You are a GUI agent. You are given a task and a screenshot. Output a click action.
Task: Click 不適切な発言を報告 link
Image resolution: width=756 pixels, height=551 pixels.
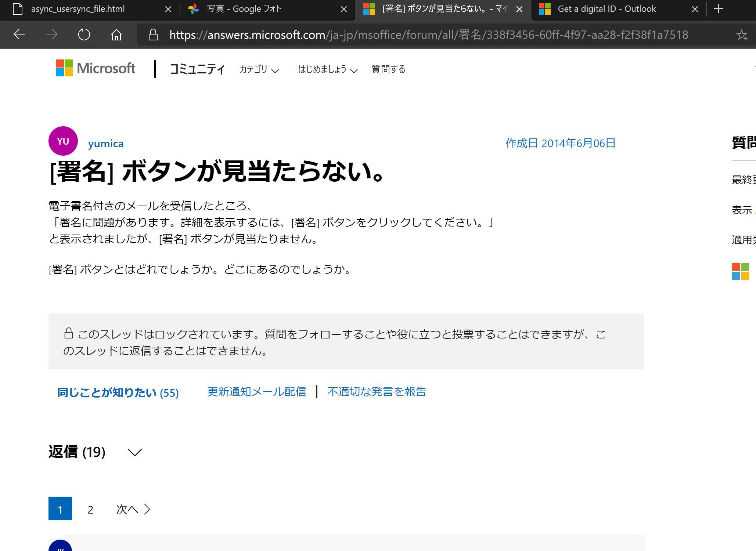(377, 392)
